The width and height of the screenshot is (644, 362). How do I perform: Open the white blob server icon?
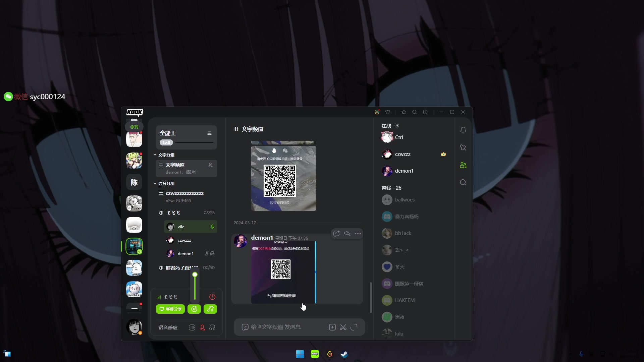pos(134,225)
